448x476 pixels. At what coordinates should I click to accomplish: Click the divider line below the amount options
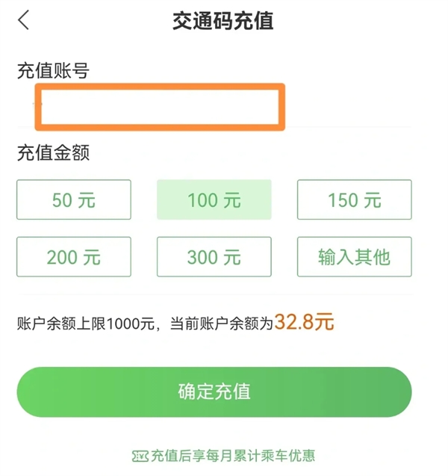click(x=214, y=294)
